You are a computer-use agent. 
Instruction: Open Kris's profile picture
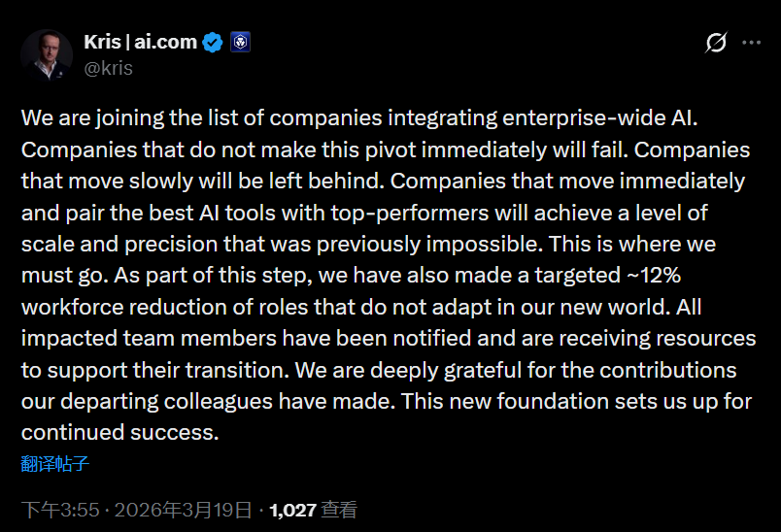[46, 53]
